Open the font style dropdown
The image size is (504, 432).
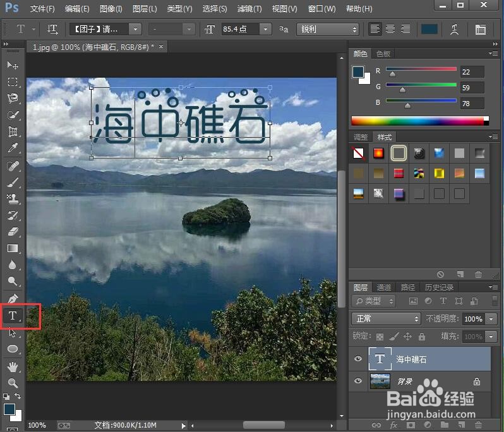click(x=189, y=29)
